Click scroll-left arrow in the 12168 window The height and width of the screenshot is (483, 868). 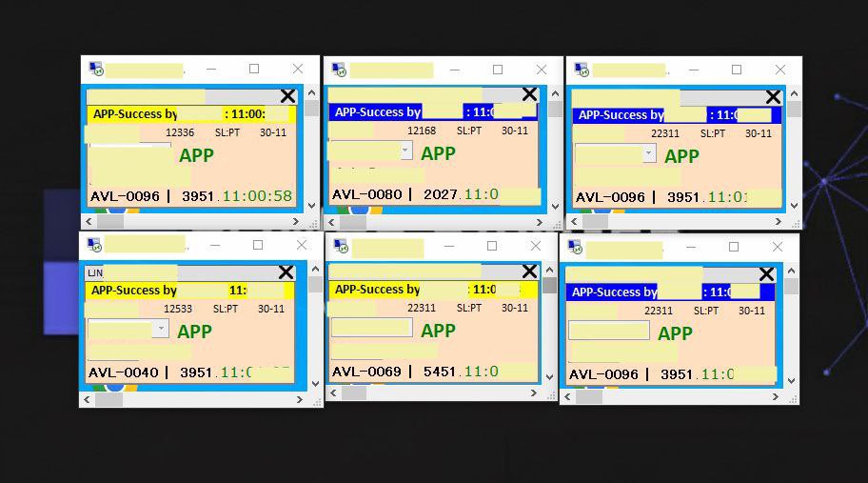coord(331,223)
